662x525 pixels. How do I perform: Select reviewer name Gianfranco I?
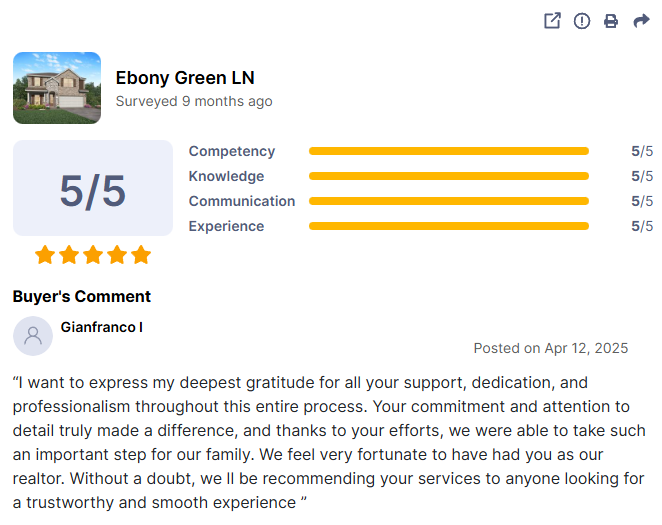[102, 327]
